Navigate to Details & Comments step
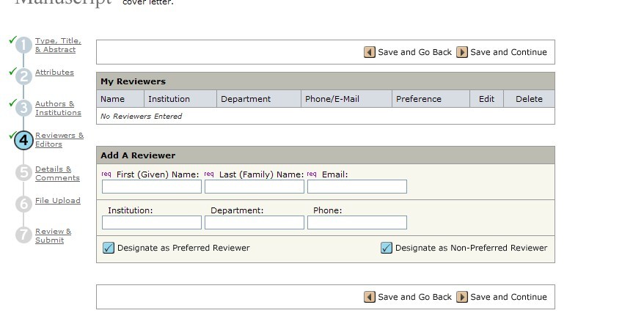This screenshot has height=324, width=644. click(57, 174)
